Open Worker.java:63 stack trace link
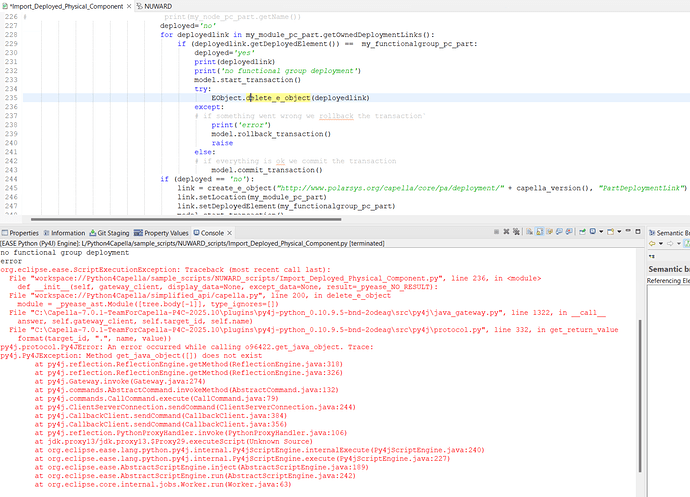Viewport: 690px width, 497px height. coord(258,484)
